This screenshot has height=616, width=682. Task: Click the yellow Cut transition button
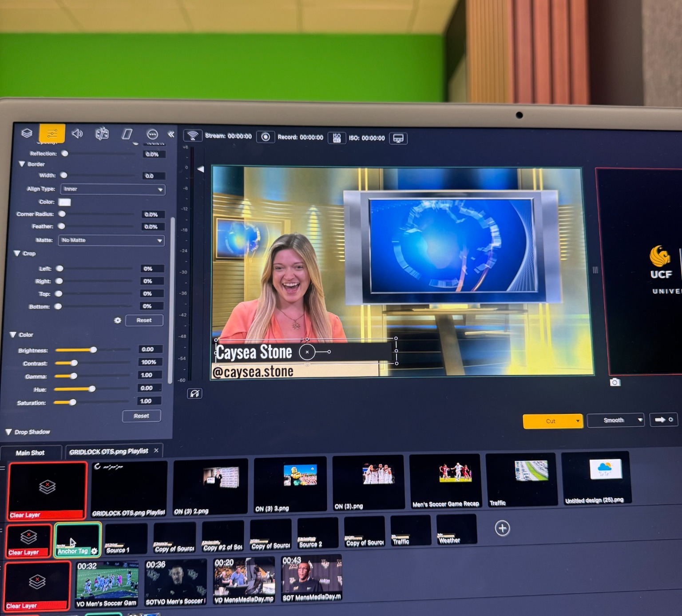click(x=551, y=421)
